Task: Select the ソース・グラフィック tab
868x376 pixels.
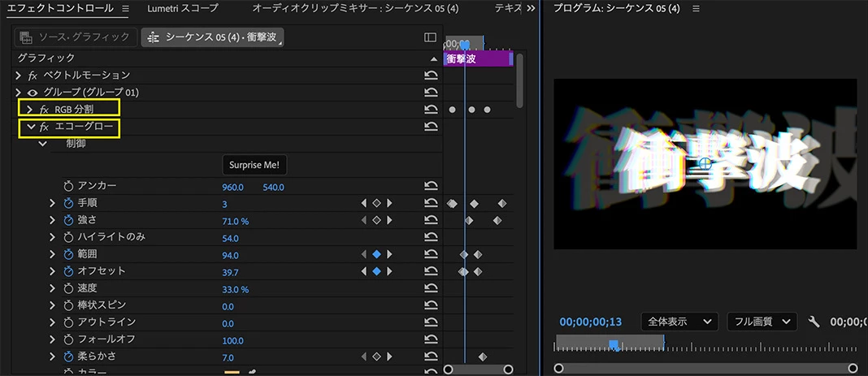Action: (76, 37)
